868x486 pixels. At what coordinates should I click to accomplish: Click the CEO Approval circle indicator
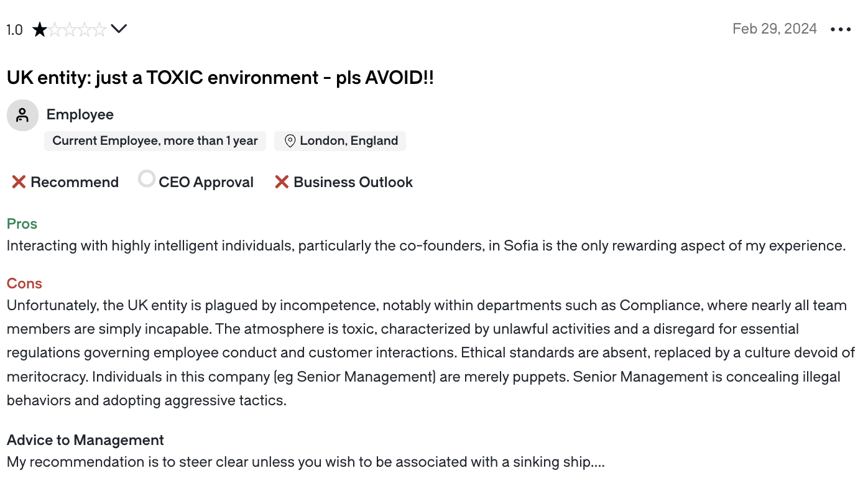(x=147, y=179)
